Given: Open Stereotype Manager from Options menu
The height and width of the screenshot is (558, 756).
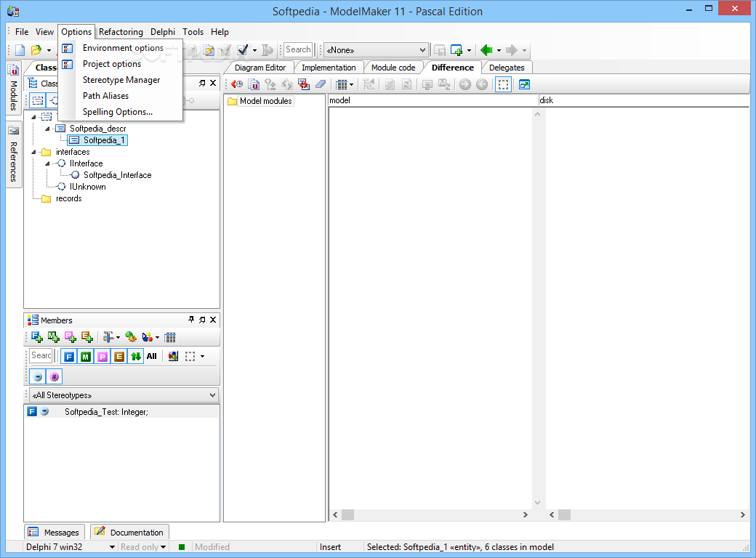Looking at the screenshot, I should (121, 80).
